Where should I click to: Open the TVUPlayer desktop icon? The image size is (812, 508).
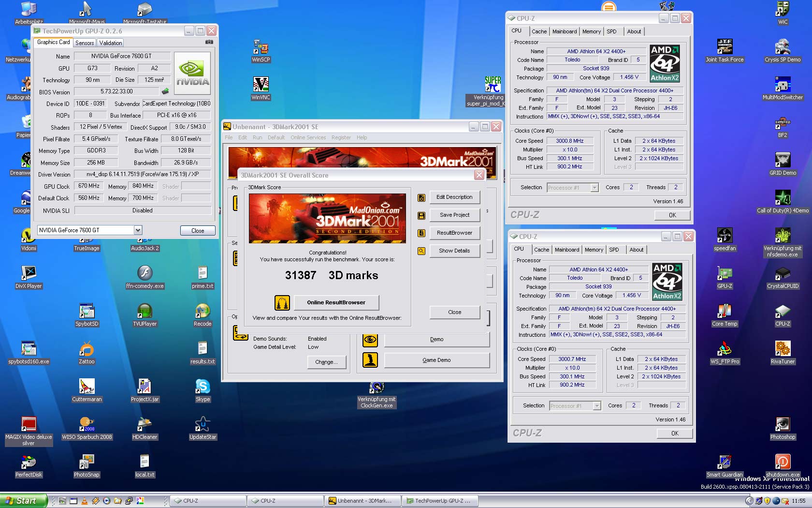tap(145, 315)
